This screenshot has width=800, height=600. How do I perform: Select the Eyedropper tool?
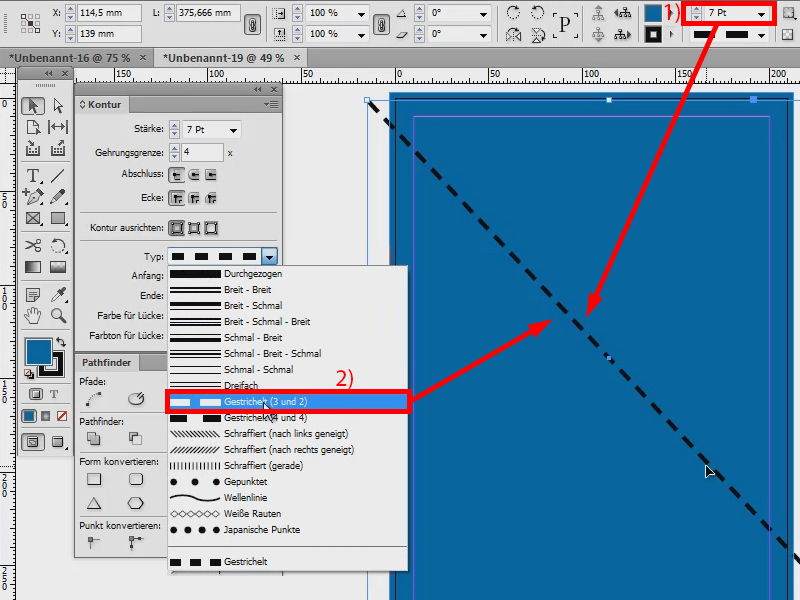pos(58,294)
